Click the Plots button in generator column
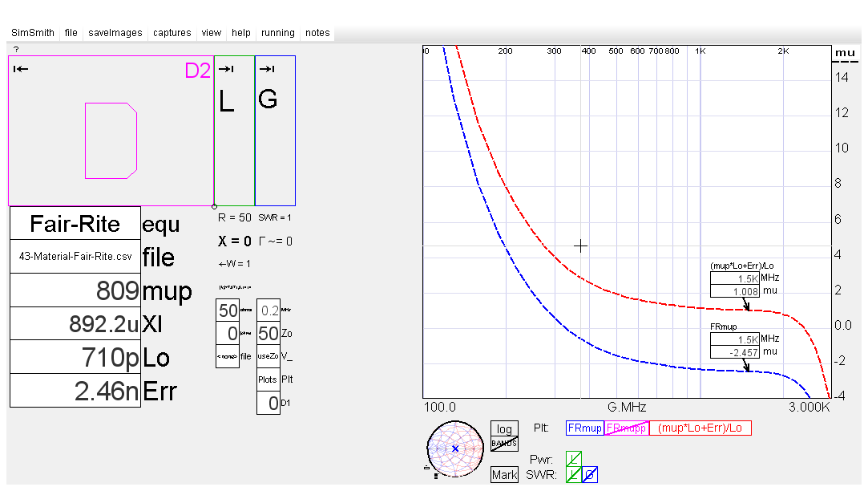868x491 pixels. point(268,379)
